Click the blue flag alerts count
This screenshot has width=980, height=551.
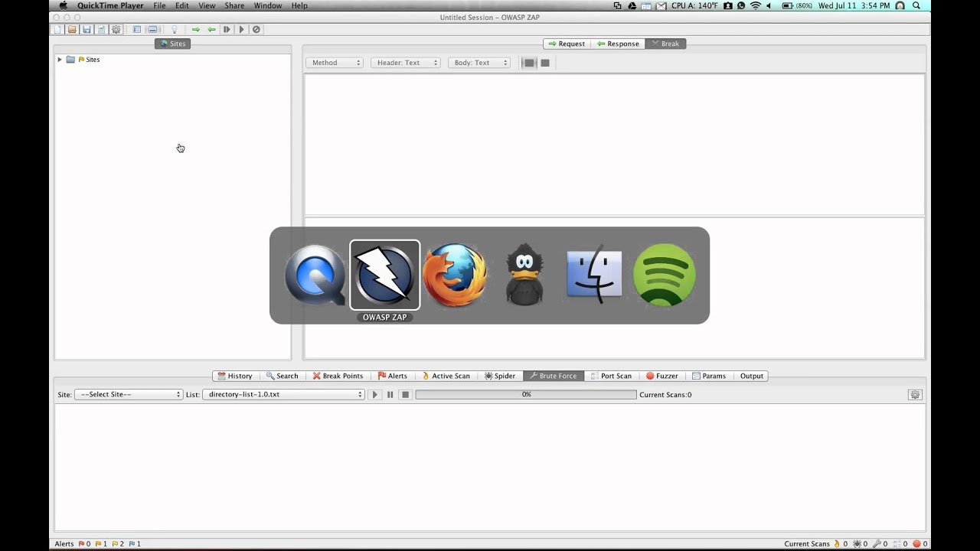tap(135, 544)
